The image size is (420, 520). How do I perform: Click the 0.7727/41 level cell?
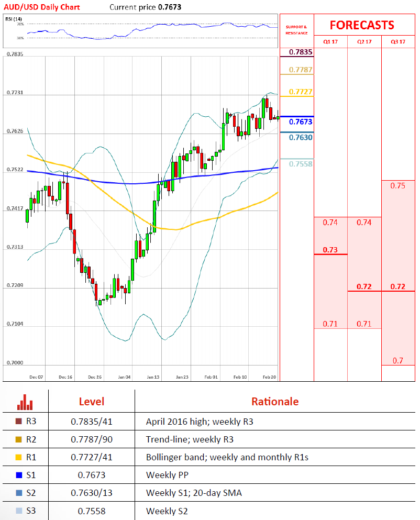[x=92, y=457]
